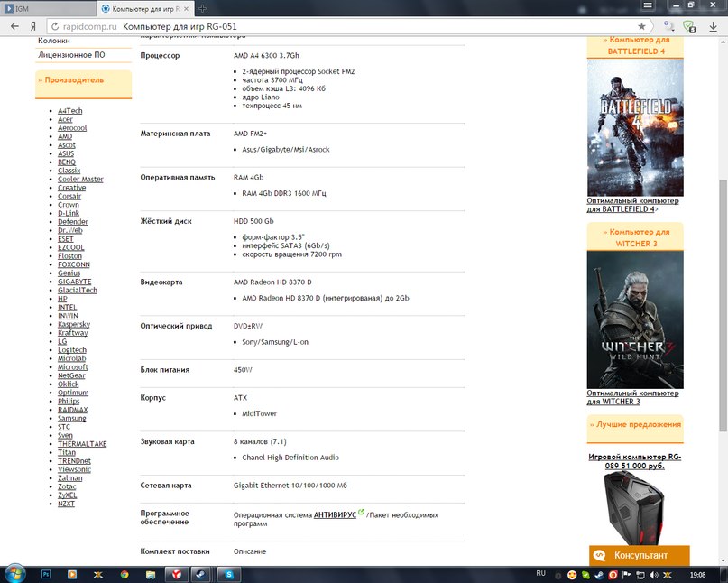Image resolution: width=728 pixels, height=583 pixels.
Task: Open the Консультант chat widget
Action: [640, 556]
